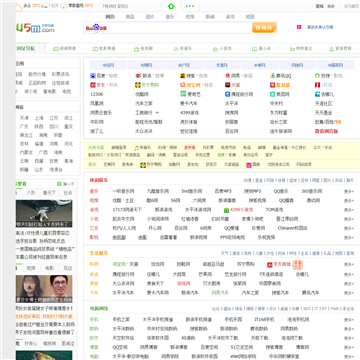Open 17173网游天下 in the 游戏 row
360x360 pixels.
(127, 210)
